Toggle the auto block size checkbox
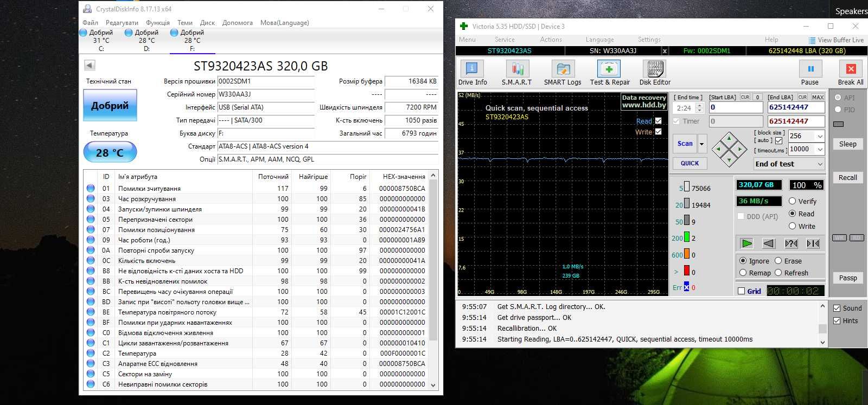Image resolution: width=868 pixels, height=405 pixels. tap(779, 140)
